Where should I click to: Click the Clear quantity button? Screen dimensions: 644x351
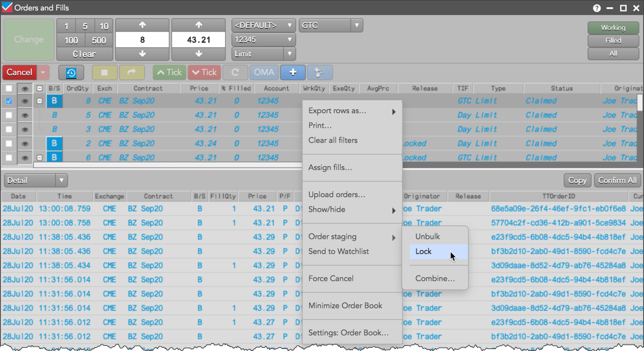(85, 54)
